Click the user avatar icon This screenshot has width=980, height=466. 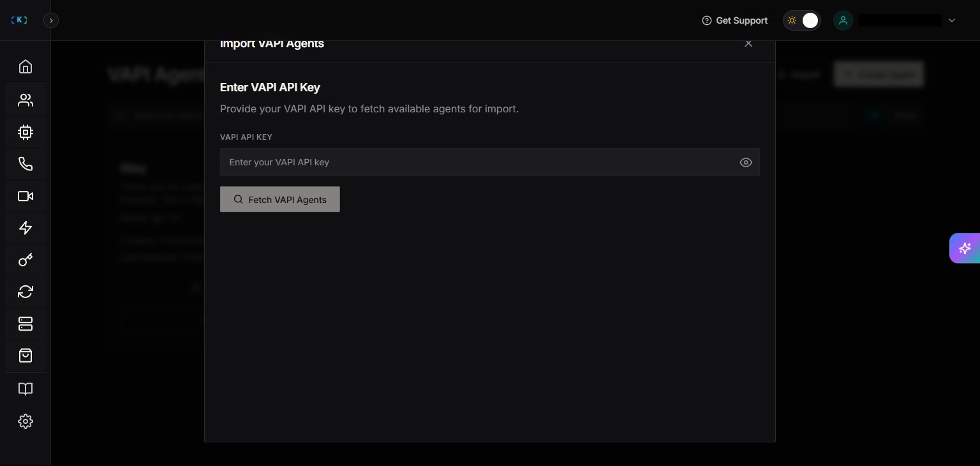843,20
